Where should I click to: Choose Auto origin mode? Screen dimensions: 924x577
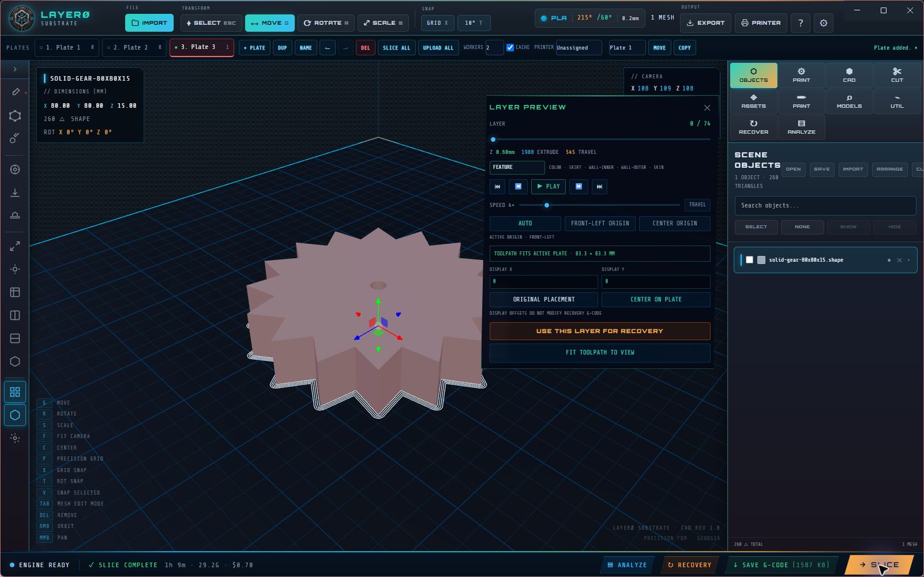525,224
